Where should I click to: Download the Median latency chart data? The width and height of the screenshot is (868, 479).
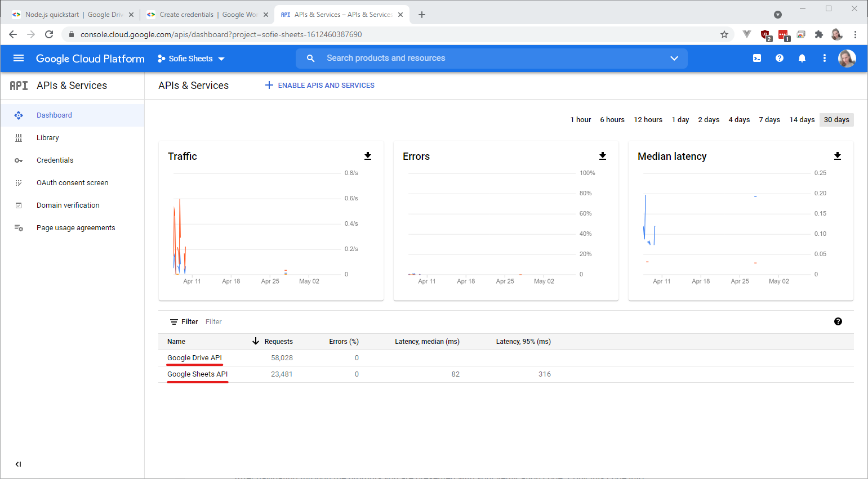(838, 156)
